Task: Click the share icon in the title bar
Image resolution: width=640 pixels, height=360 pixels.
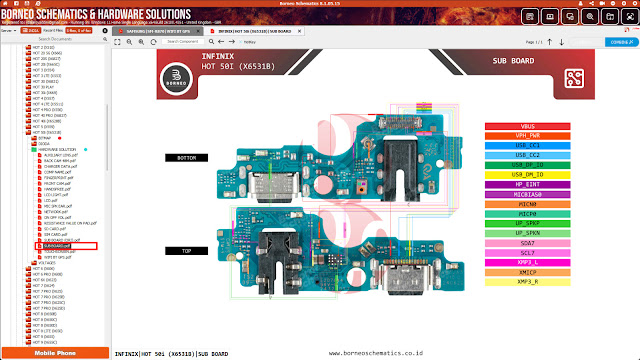Action: (591, 3)
